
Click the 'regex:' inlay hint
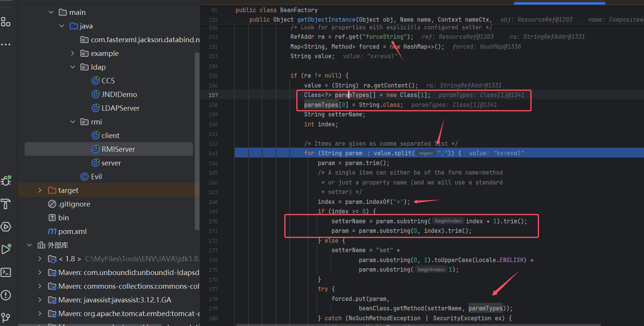[x=426, y=153]
